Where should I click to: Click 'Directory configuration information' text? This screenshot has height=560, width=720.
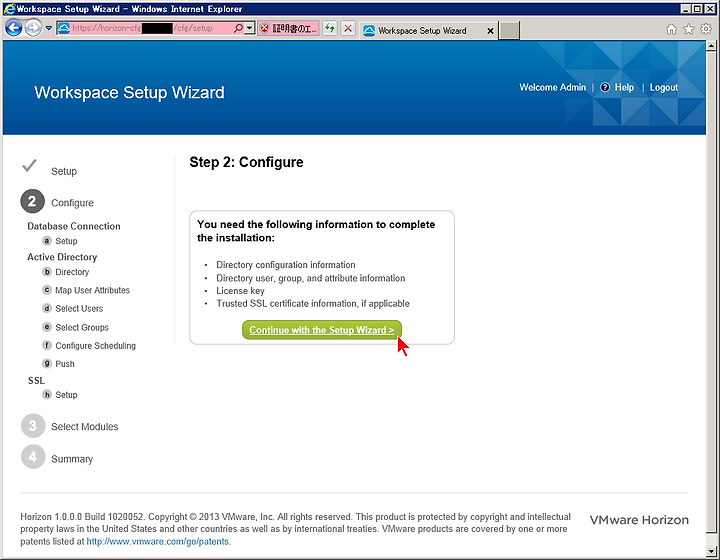286,265
